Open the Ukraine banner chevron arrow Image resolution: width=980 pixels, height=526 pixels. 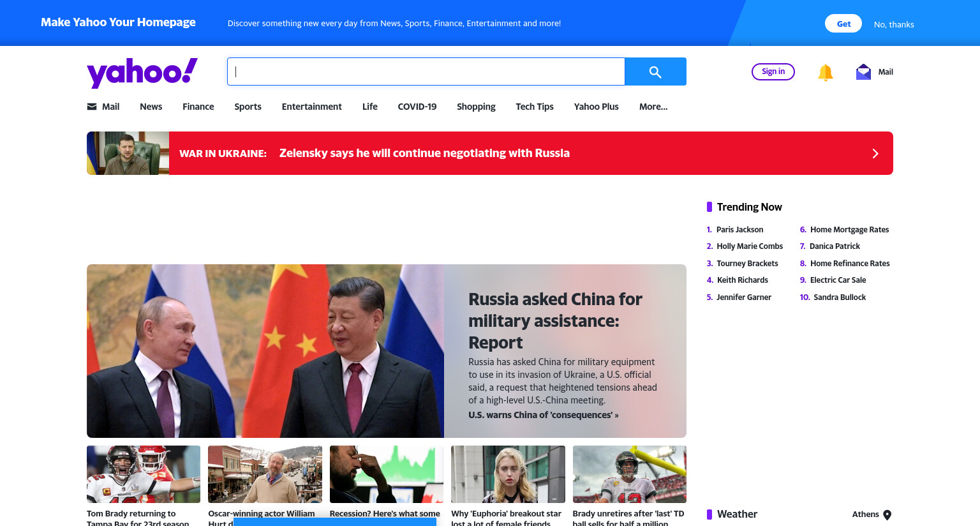(x=875, y=153)
